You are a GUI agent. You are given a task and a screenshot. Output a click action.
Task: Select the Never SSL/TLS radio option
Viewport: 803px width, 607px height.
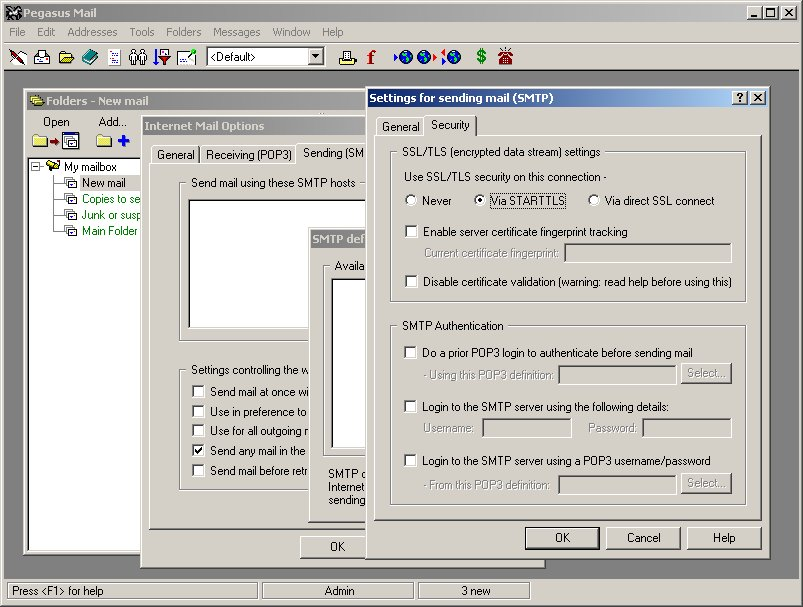(x=411, y=201)
